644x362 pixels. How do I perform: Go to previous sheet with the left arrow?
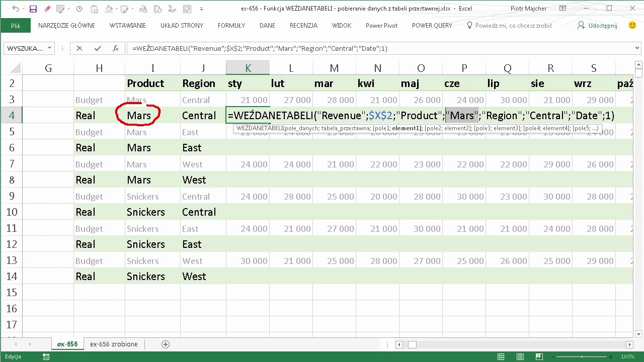point(16,344)
